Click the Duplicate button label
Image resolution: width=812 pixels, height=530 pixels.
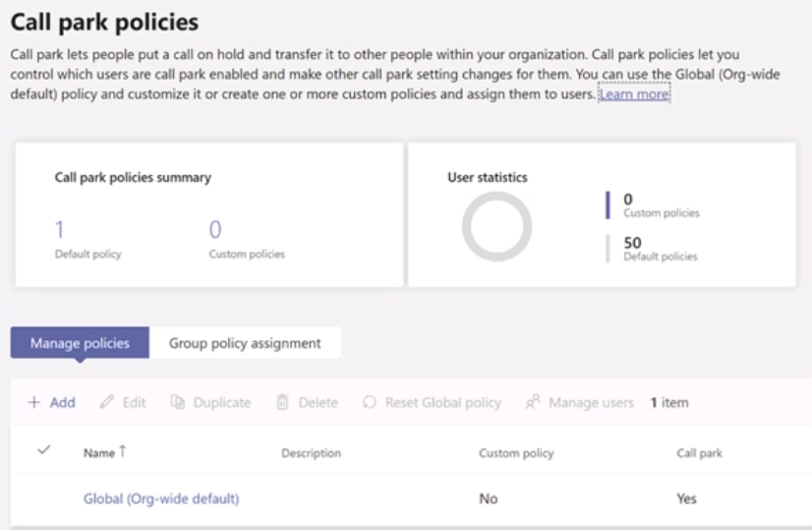pyautogui.click(x=222, y=402)
